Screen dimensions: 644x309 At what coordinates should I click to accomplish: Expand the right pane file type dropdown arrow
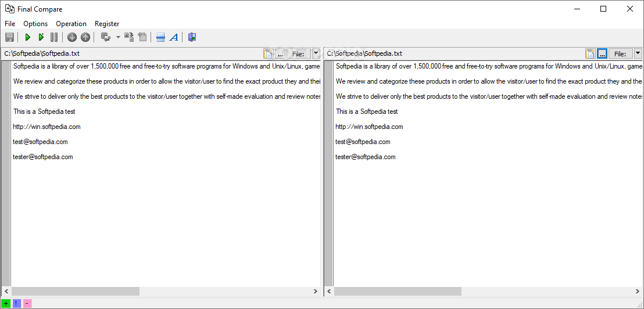click(x=638, y=53)
